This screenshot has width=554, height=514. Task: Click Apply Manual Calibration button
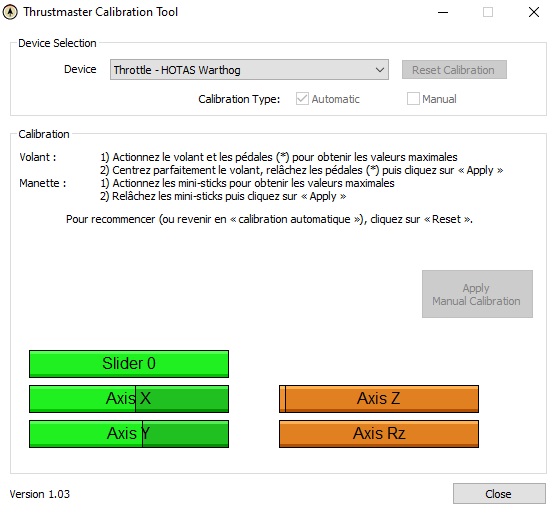pyautogui.click(x=477, y=294)
